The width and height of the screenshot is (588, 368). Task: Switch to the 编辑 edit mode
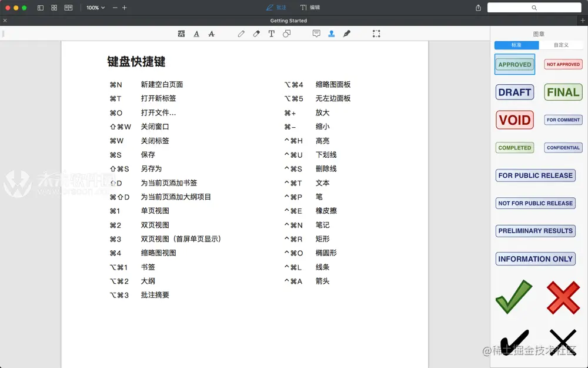(x=310, y=8)
